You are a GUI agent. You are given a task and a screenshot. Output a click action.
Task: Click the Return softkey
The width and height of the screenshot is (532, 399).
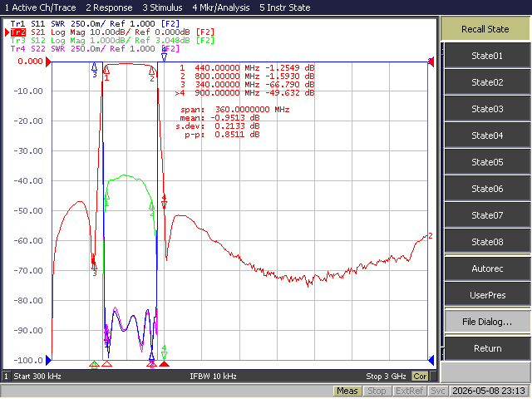(487, 348)
